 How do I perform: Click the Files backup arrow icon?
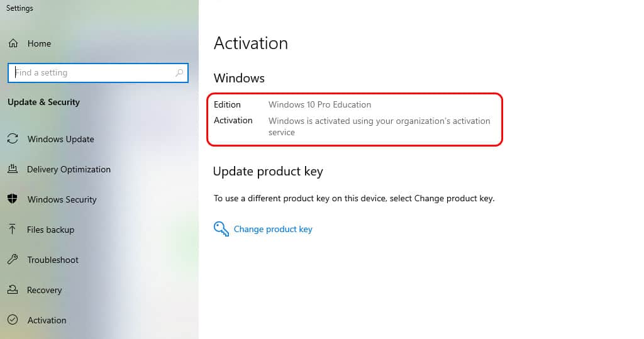click(13, 230)
